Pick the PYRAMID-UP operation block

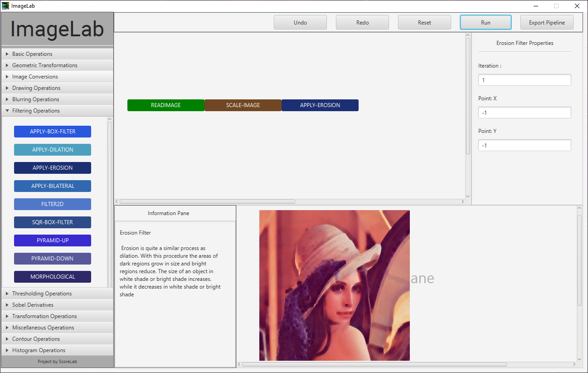(x=53, y=240)
